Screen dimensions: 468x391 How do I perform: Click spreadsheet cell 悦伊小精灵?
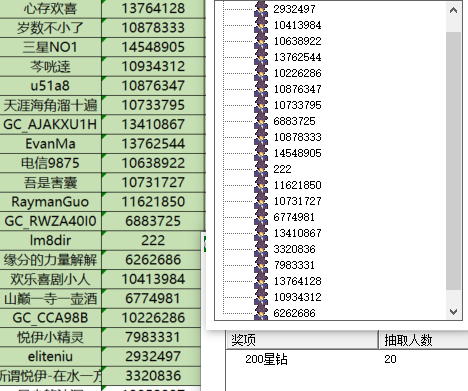click(50, 337)
